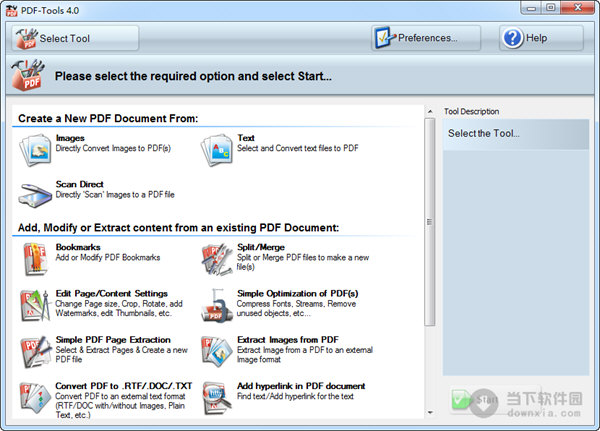The height and width of the screenshot is (431, 600).
Task: Click the tool list vertical scrollbar thumb
Action: [430, 222]
